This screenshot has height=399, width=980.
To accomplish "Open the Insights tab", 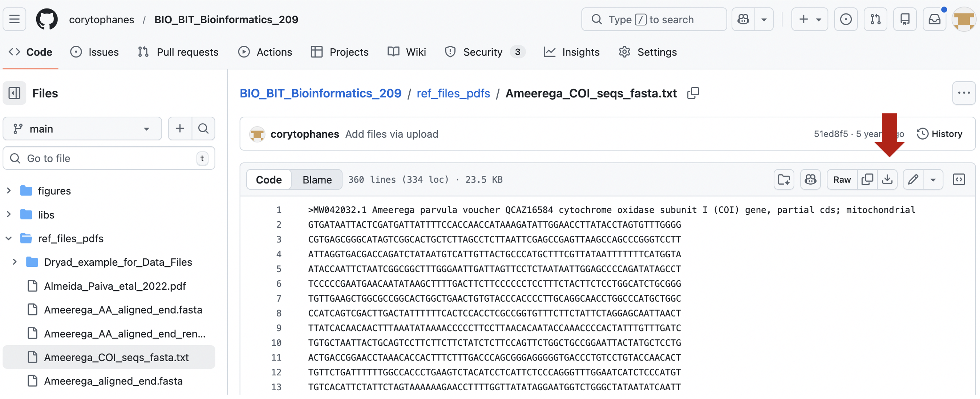I will coord(572,52).
